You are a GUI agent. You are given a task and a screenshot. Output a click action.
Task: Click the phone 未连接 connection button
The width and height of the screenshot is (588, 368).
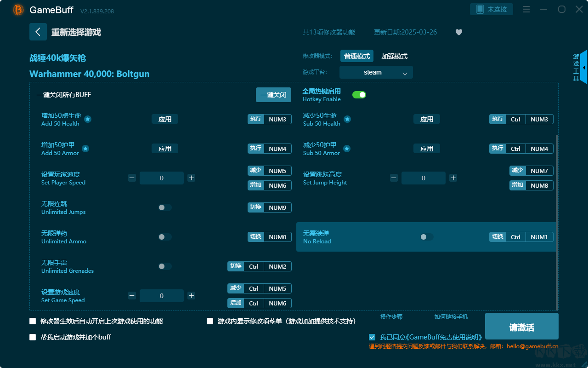pos(492,9)
